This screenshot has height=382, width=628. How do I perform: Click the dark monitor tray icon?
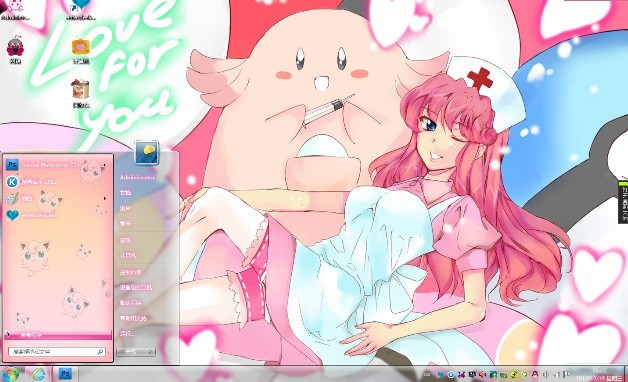472,375
